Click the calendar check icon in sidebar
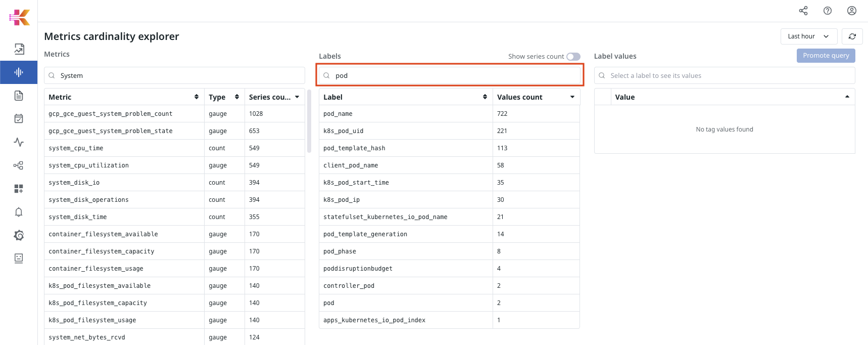The height and width of the screenshot is (345, 868). tap(19, 119)
